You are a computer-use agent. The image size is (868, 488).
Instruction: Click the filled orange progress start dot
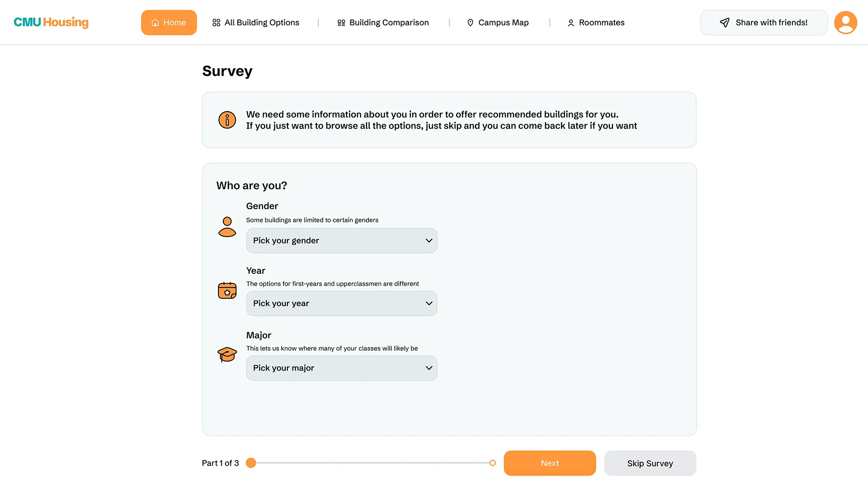coord(251,463)
